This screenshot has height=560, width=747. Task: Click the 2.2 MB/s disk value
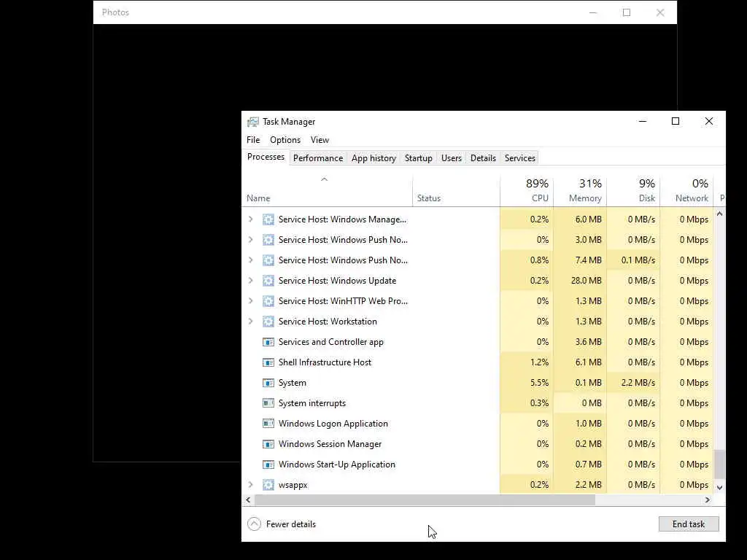(638, 383)
